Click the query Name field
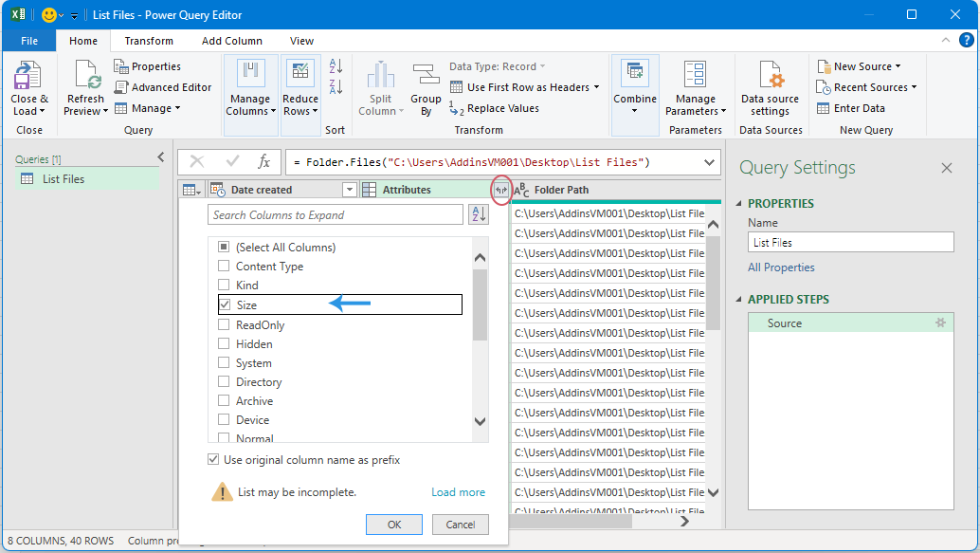Screen dimensions: 980x553 [x=850, y=242]
